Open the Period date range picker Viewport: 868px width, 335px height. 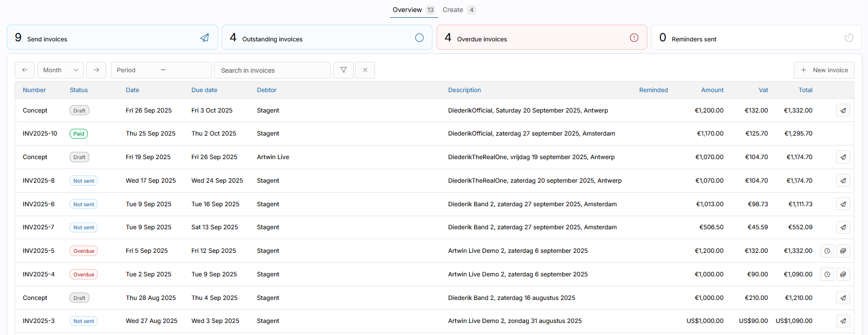coord(161,70)
